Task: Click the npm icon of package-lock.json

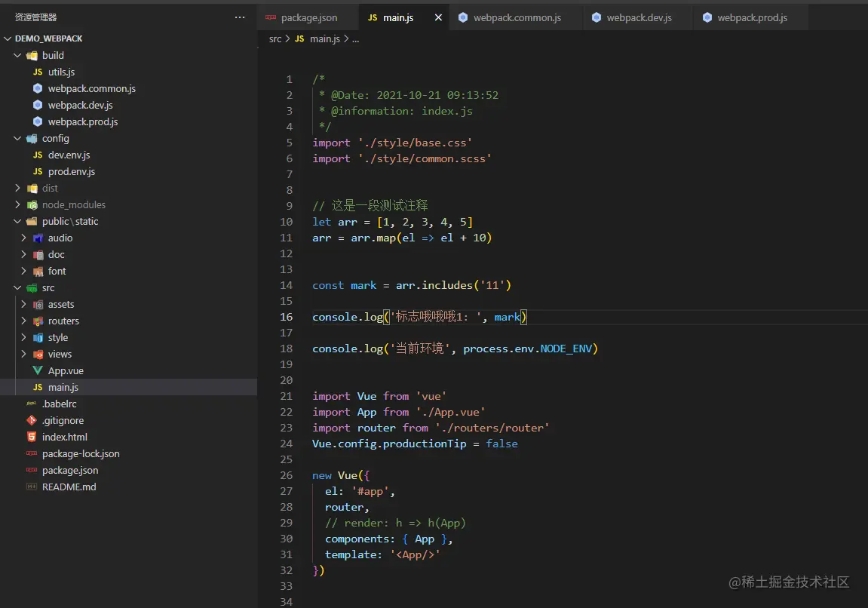Action: pos(32,453)
